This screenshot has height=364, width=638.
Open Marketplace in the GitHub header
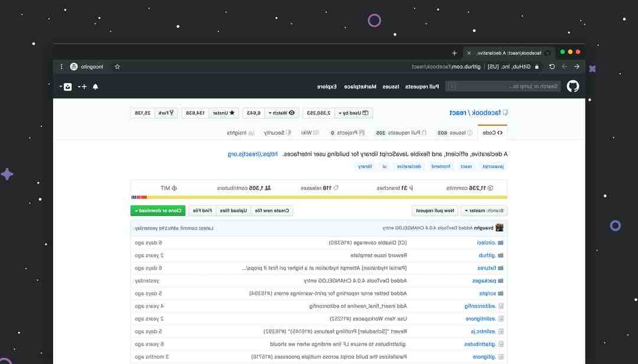click(360, 87)
